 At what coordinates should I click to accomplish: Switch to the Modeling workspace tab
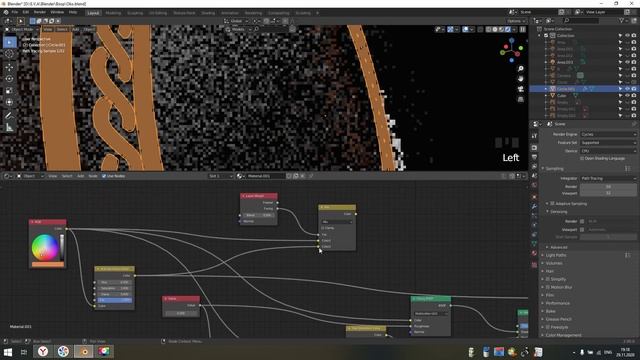113,13
